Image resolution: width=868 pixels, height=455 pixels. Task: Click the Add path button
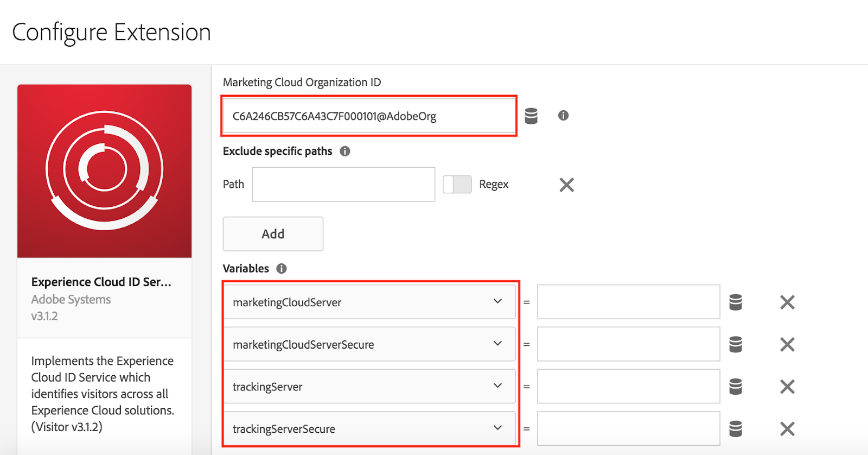[273, 234]
